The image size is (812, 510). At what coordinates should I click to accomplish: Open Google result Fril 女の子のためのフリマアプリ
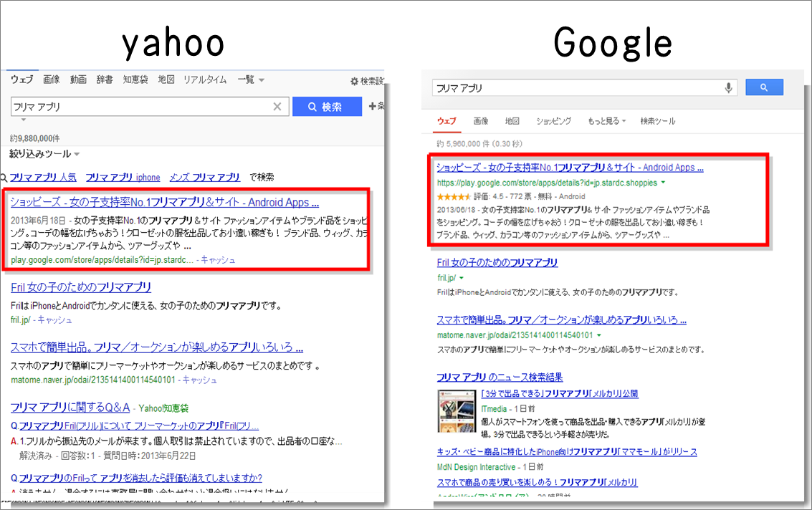pos(497,262)
